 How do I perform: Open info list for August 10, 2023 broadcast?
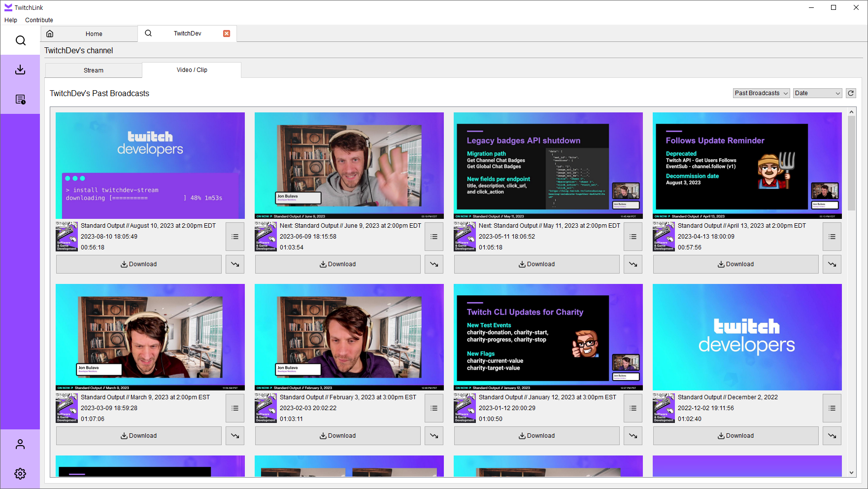[235, 237]
